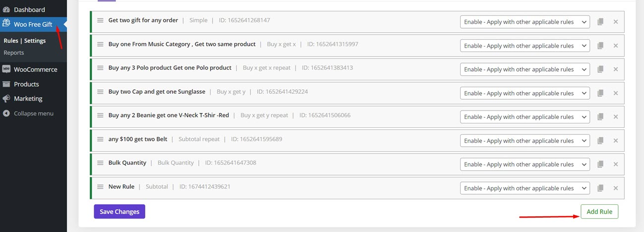Copy the "Buy two Cap and get one Sunglasse" rule
Viewport: 644px width, 232px height.
pos(600,93)
